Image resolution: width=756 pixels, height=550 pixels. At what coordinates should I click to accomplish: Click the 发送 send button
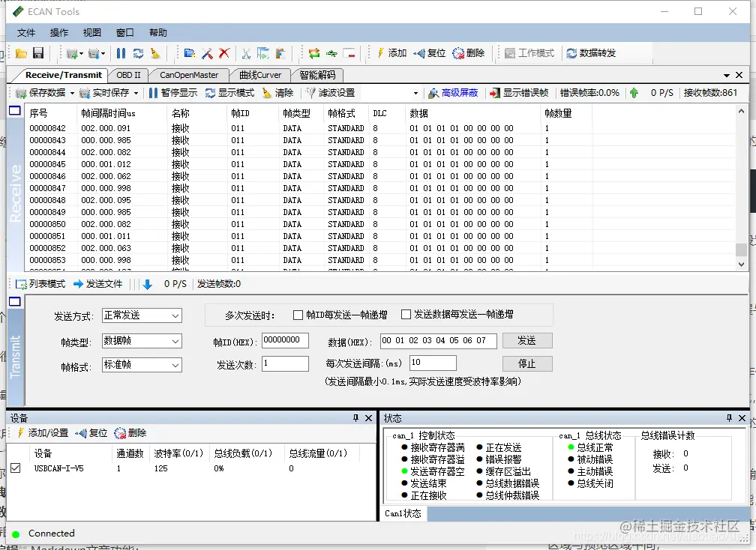click(527, 340)
